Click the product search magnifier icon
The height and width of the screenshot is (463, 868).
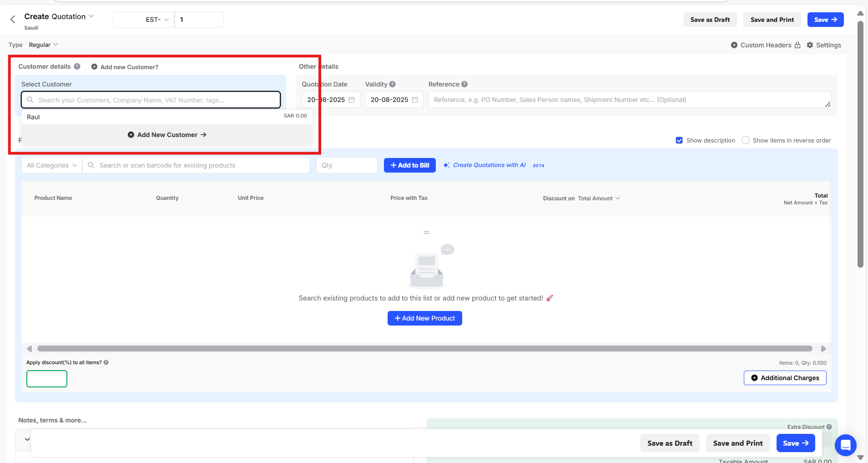pyautogui.click(x=91, y=165)
